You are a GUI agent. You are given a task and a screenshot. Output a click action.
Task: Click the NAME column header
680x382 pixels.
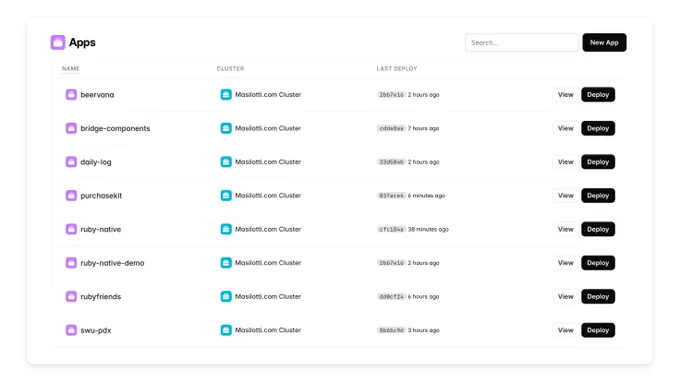[x=71, y=69]
